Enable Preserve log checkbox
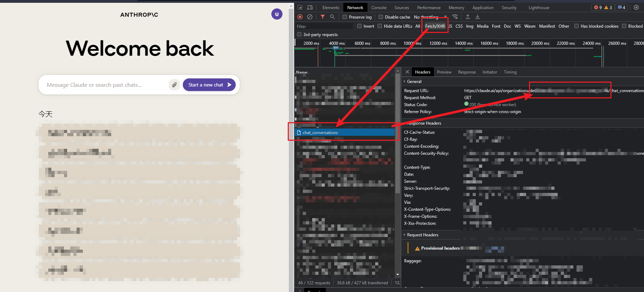Screen dimensions: 644x292 pos(345,17)
